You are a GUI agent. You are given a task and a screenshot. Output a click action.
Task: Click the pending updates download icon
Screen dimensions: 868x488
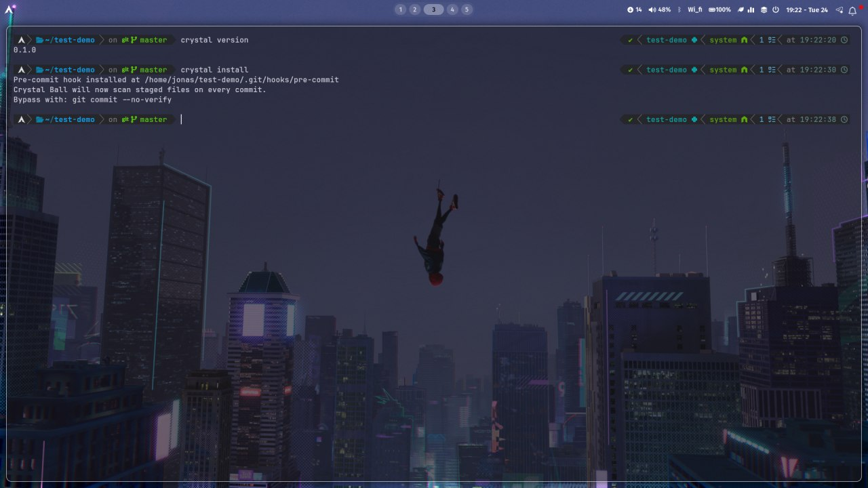tap(630, 9)
